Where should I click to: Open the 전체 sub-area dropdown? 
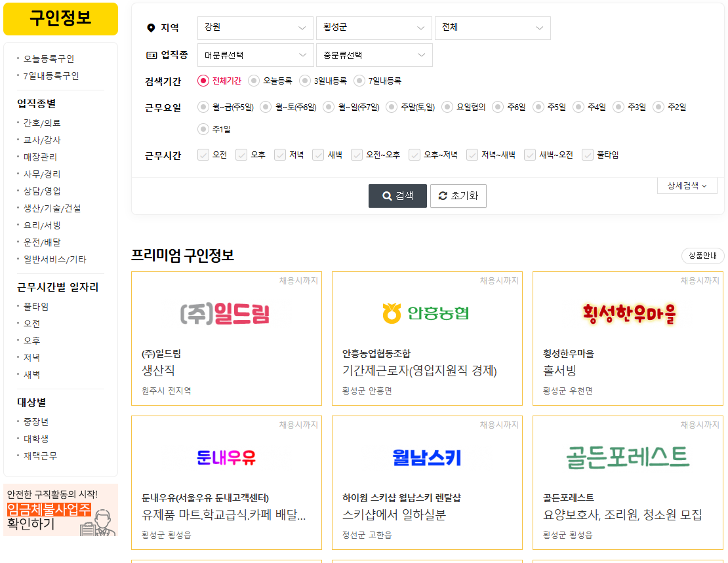point(493,28)
